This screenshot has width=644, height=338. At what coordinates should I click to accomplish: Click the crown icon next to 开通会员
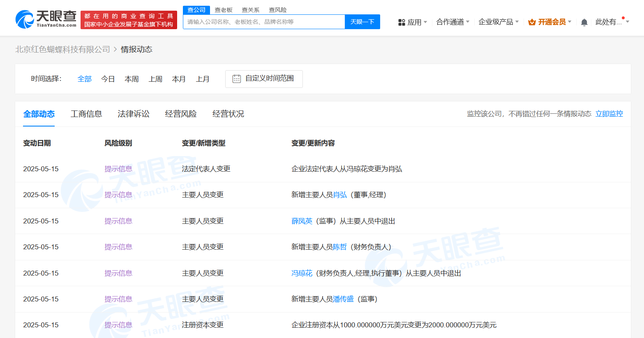click(x=532, y=22)
